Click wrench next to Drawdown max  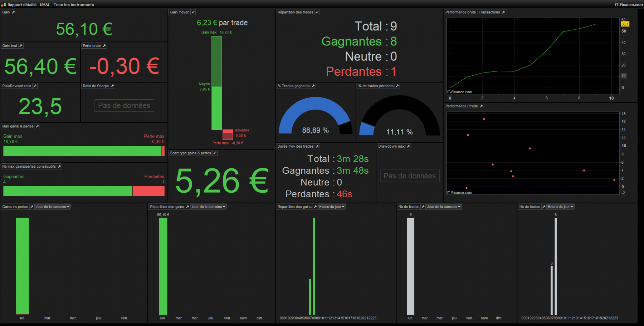[408, 146]
